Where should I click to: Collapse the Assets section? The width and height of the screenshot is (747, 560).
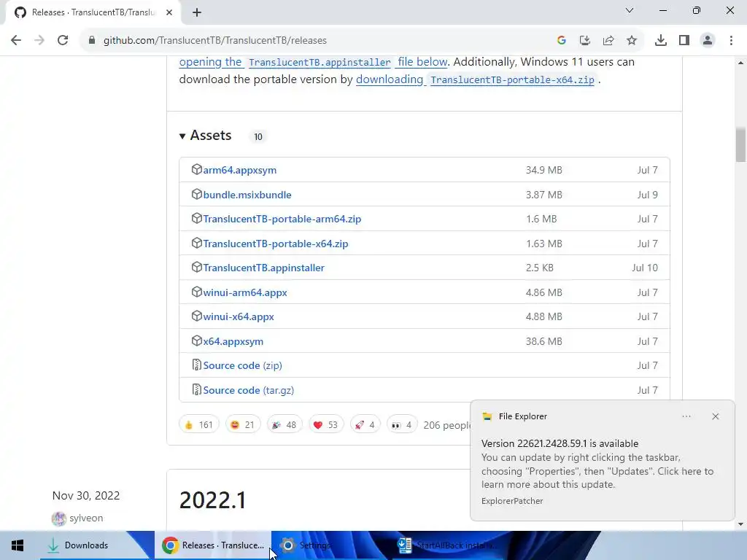coord(206,136)
